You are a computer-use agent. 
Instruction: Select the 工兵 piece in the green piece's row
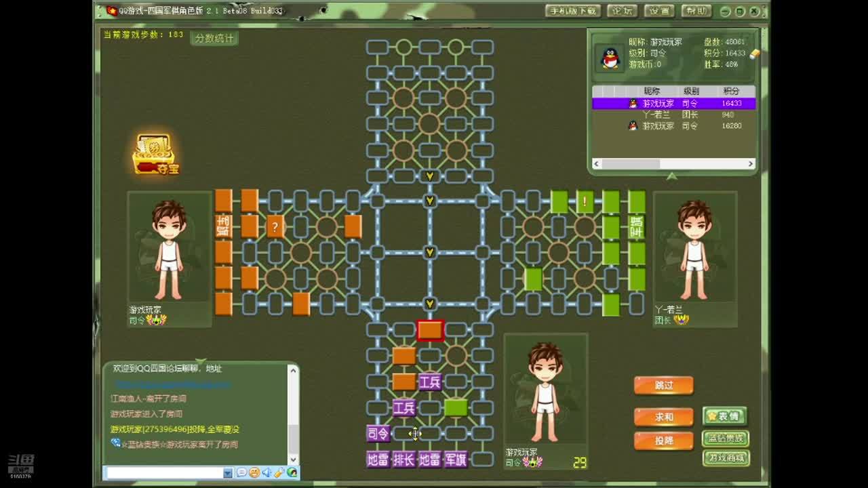pyautogui.click(x=403, y=407)
